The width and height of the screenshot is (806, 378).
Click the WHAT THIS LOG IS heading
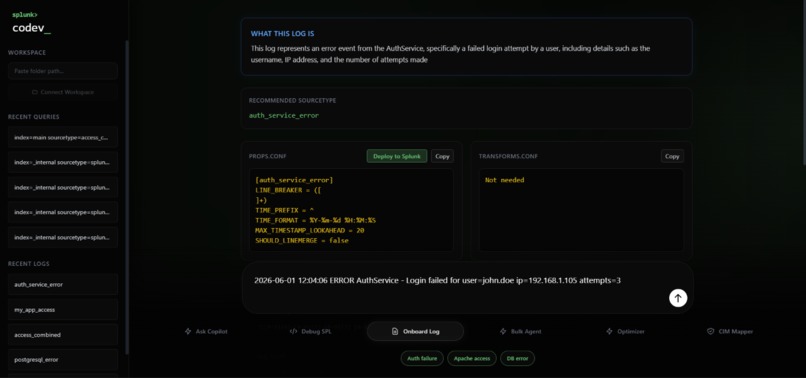[282, 33]
